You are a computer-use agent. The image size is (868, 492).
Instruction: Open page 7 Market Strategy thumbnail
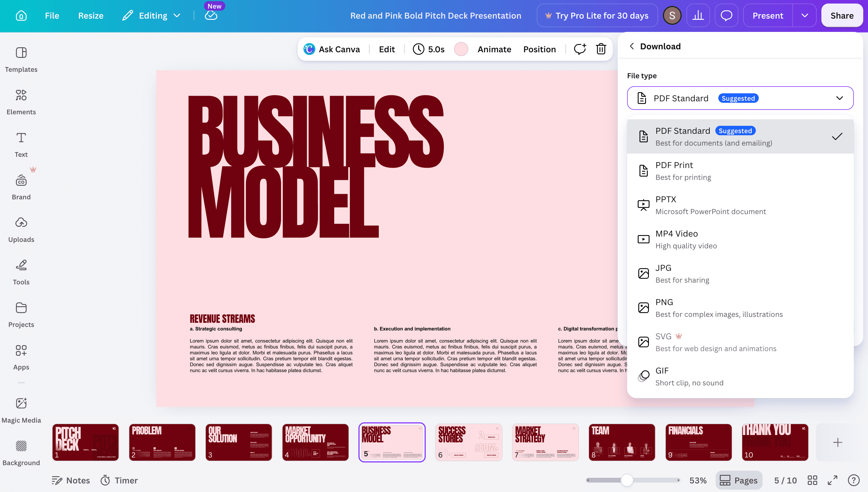coord(546,442)
